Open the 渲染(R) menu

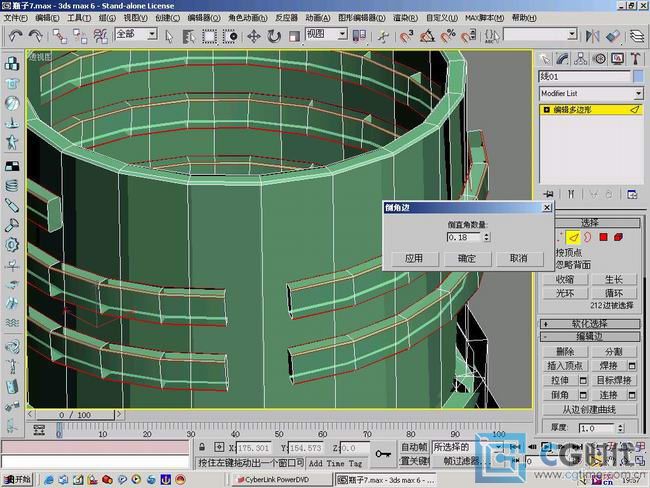pyautogui.click(x=405, y=18)
